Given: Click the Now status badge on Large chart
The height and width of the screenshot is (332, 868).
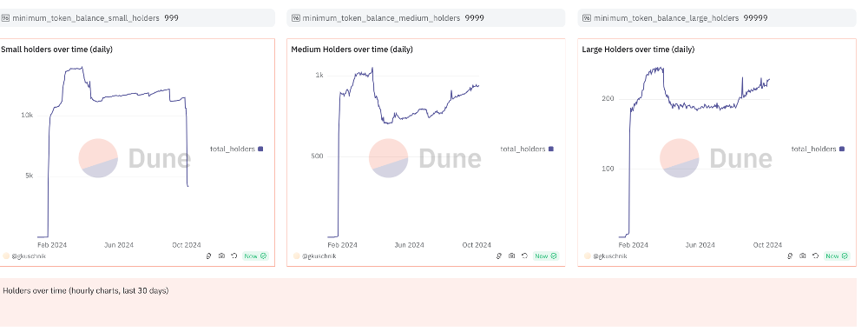Looking at the screenshot, I should (837, 256).
